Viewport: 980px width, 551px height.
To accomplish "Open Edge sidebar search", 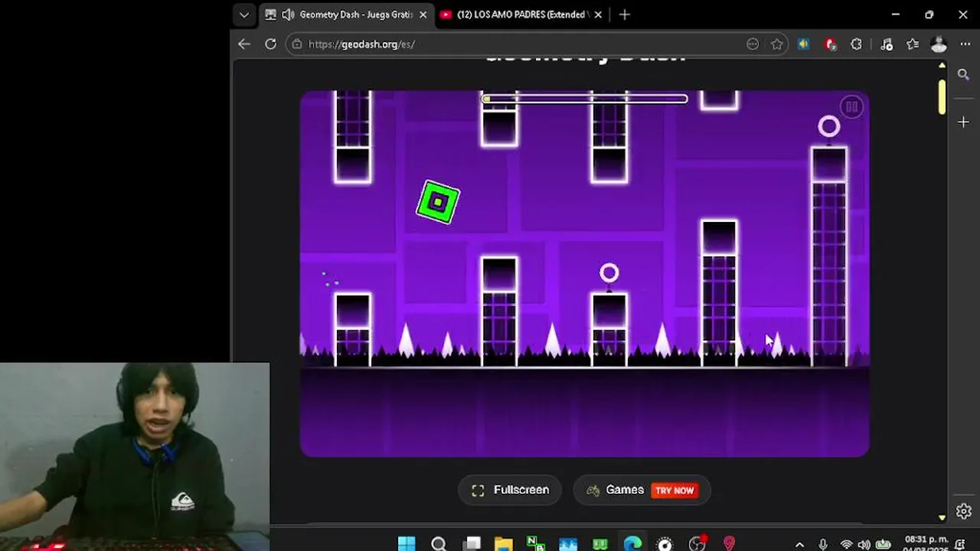I will (963, 74).
